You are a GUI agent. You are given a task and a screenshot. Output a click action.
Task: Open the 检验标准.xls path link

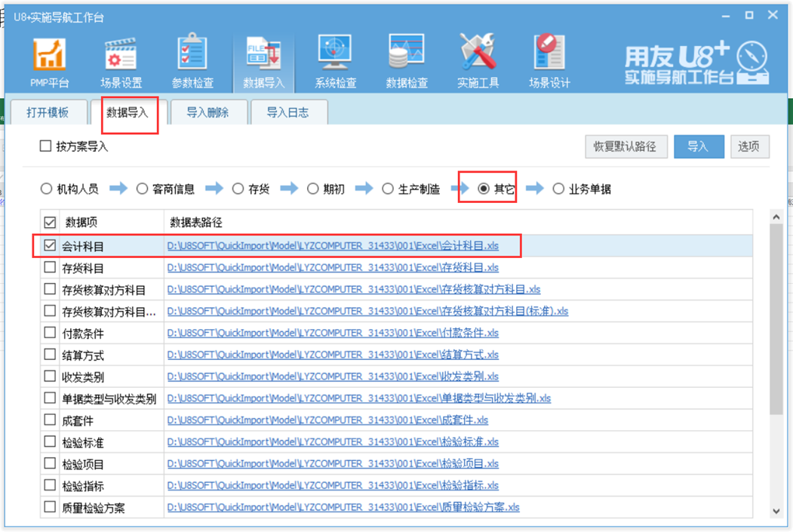pos(333,441)
